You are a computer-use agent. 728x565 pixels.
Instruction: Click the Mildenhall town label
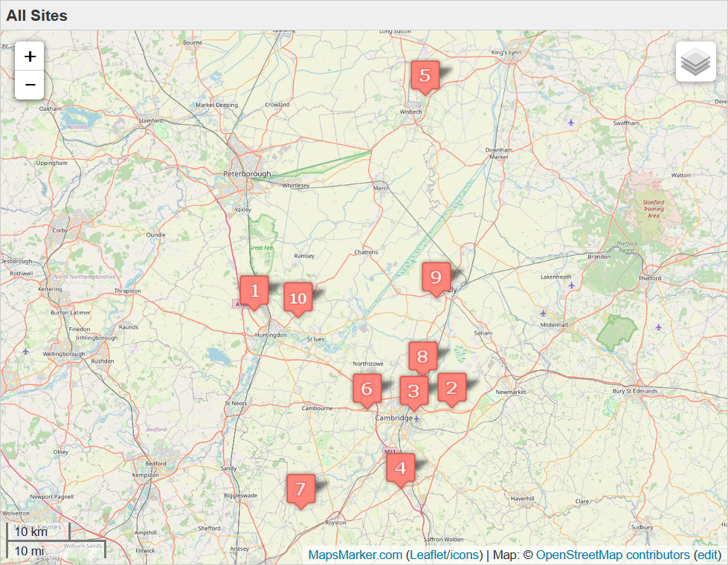(x=554, y=325)
